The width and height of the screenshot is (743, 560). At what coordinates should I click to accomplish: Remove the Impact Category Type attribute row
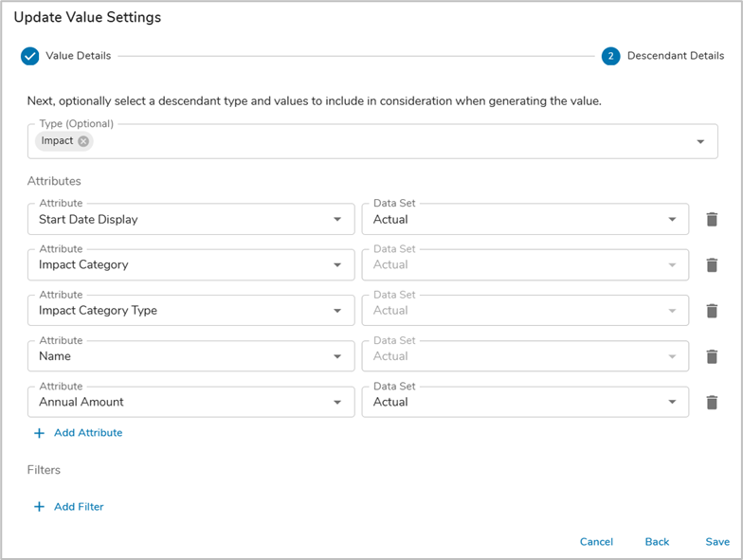pos(712,311)
